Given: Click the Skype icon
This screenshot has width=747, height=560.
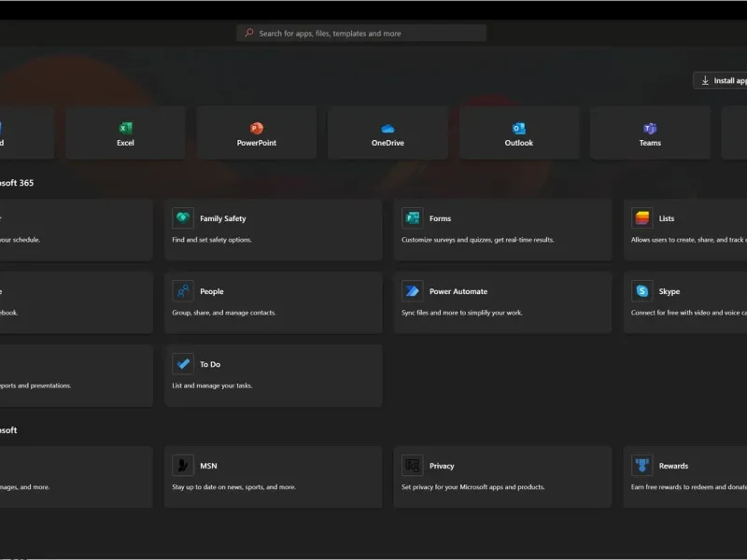Looking at the screenshot, I should (x=641, y=291).
